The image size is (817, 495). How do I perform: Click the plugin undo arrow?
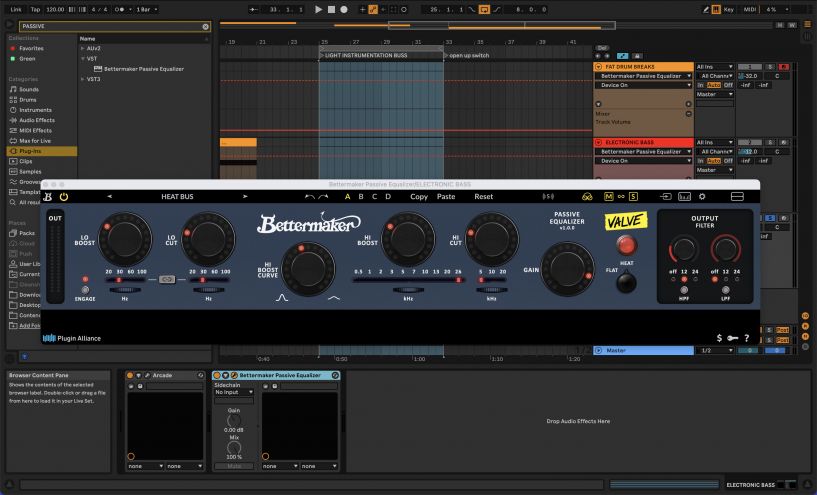310,196
